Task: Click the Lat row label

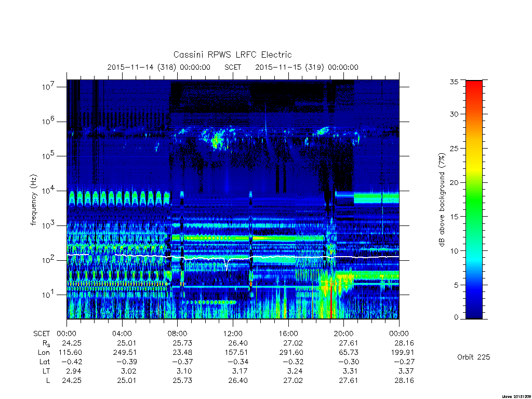Action: coord(45,362)
